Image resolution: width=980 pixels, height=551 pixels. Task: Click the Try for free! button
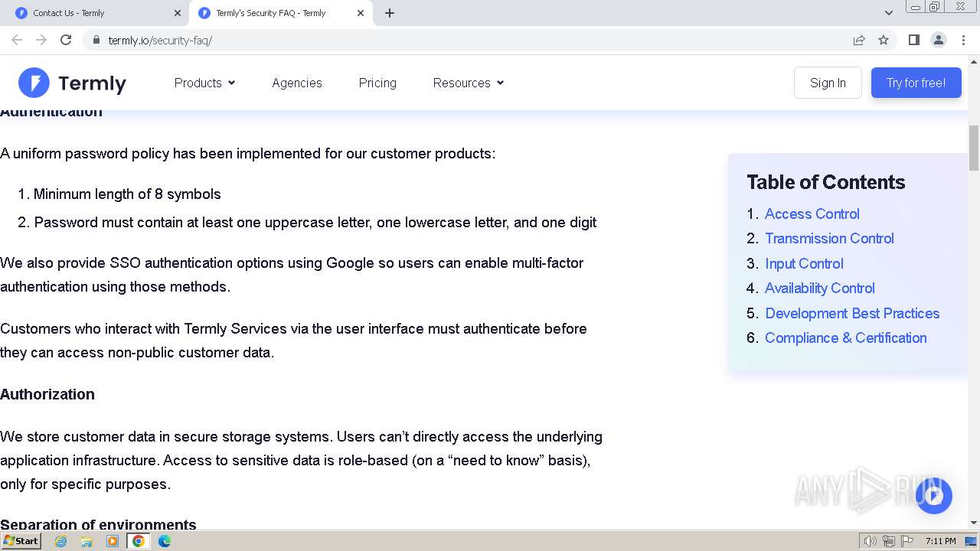(916, 83)
